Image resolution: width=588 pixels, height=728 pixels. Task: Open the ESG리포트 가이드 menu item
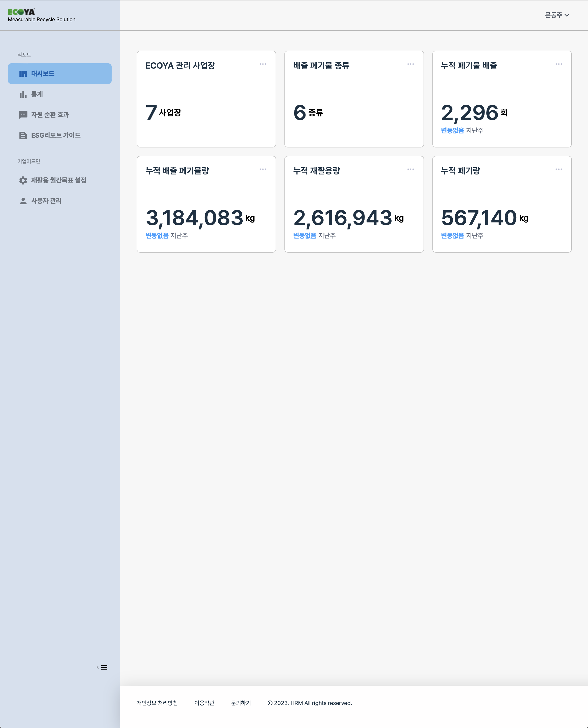coord(60,136)
